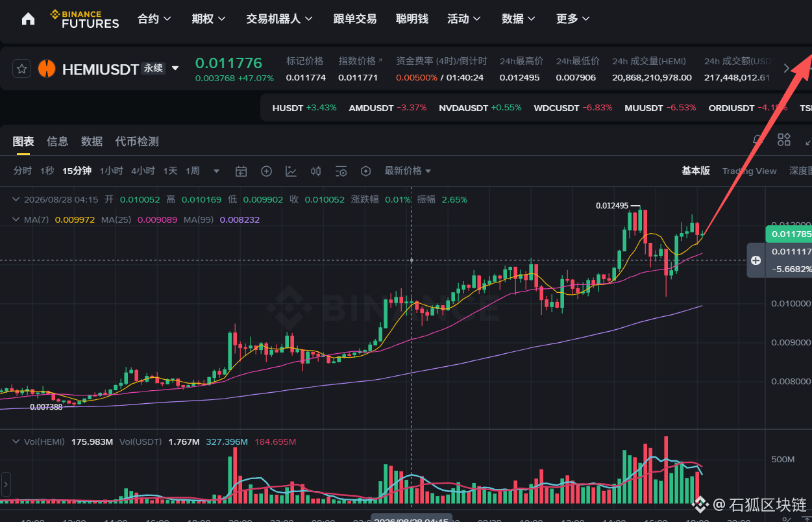Go to Binance home icon
Image resolution: width=812 pixels, height=522 pixels.
[x=28, y=19]
